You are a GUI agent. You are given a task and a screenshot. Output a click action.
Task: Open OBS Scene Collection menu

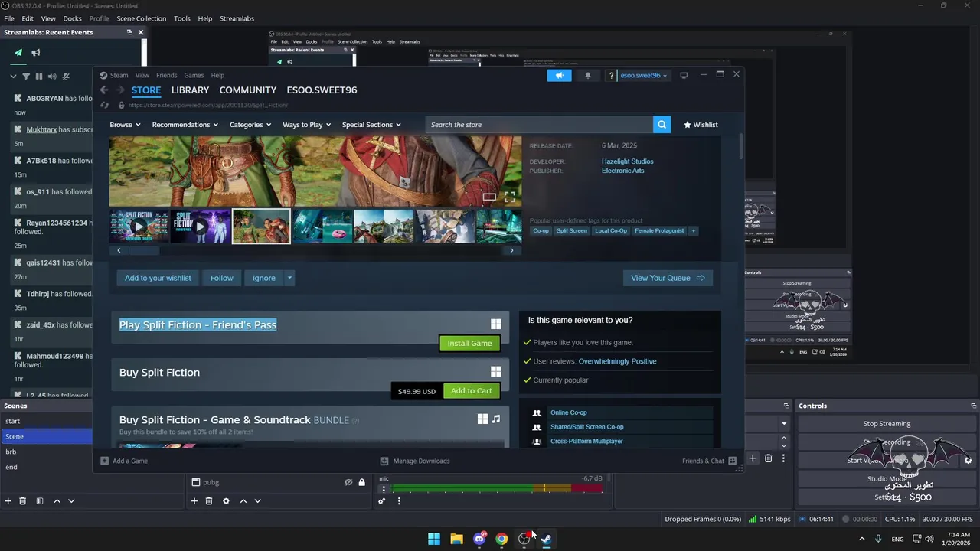(x=141, y=18)
